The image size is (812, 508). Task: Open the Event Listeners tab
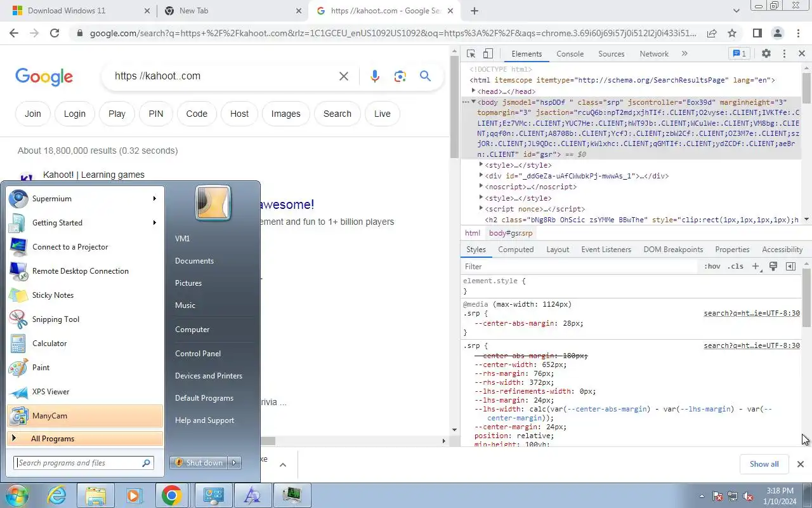pos(606,250)
